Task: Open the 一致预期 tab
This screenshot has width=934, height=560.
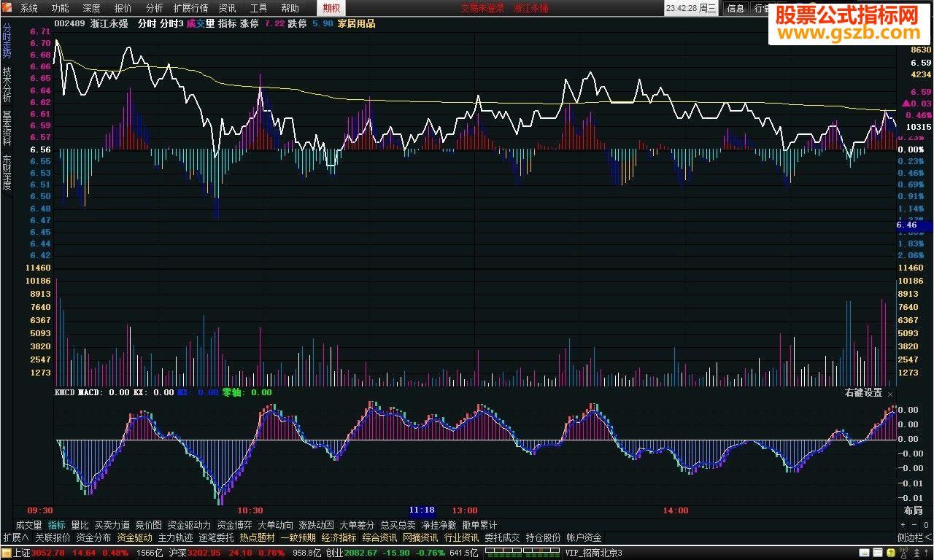Action: tap(298, 537)
